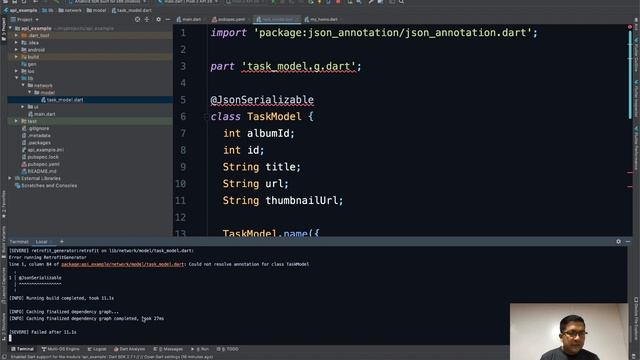Collapse the lib folder

(17, 78)
